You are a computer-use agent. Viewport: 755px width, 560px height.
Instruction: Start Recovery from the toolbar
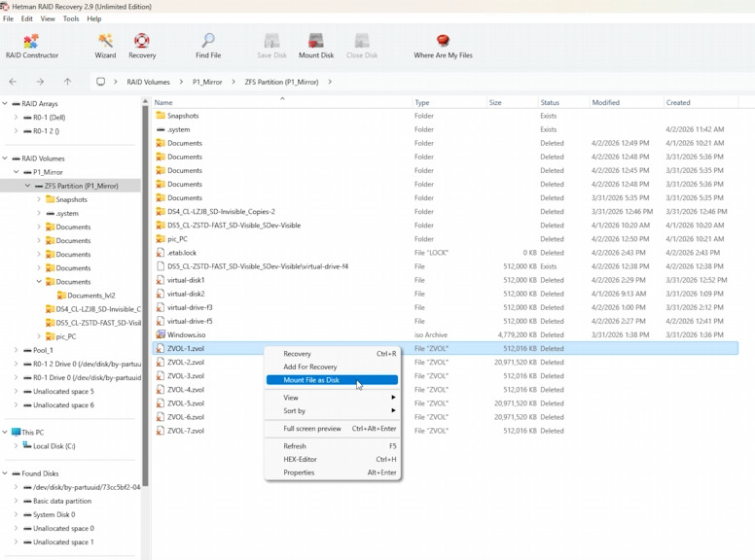[142, 47]
